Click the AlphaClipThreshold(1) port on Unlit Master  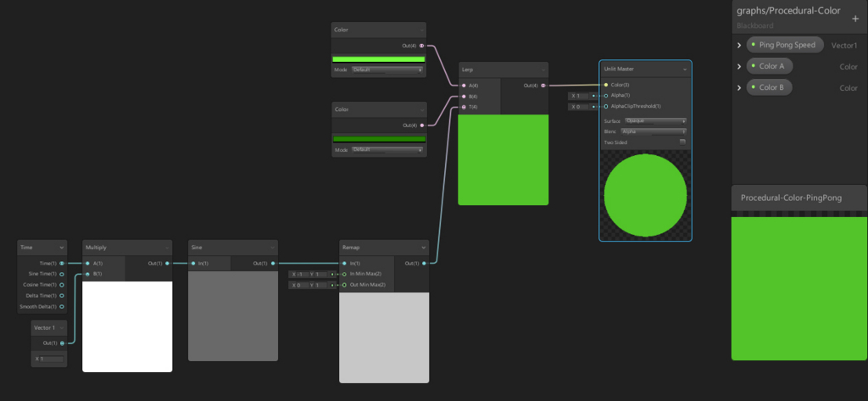pyautogui.click(x=605, y=106)
